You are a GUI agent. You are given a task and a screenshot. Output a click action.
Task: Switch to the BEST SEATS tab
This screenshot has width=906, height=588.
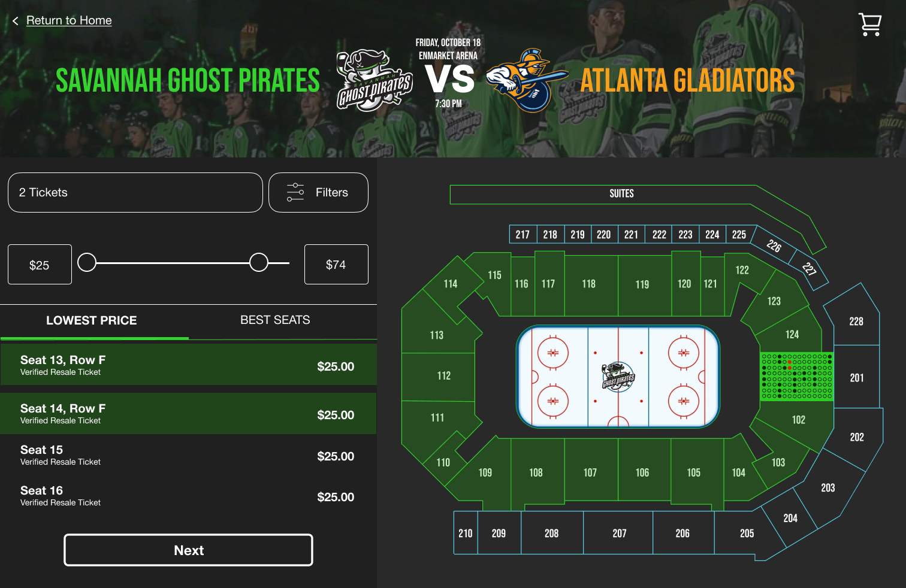click(x=275, y=320)
